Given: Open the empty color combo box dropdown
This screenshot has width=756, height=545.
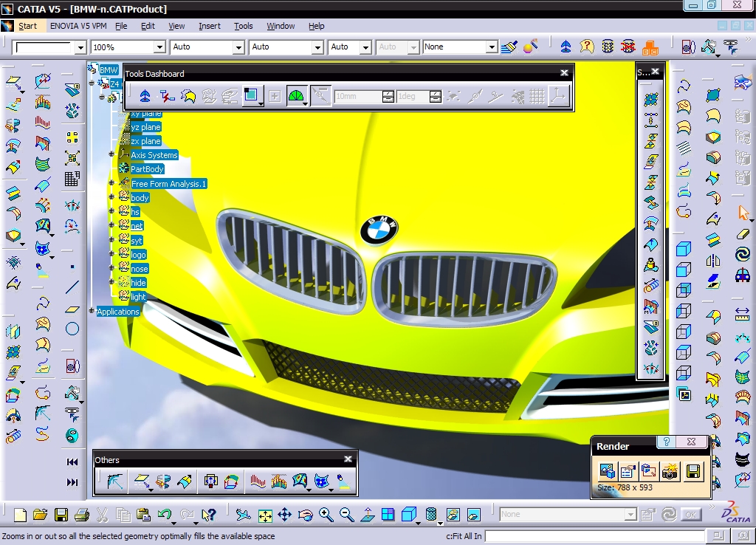Looking at the screenshot, I should point(80,47).
